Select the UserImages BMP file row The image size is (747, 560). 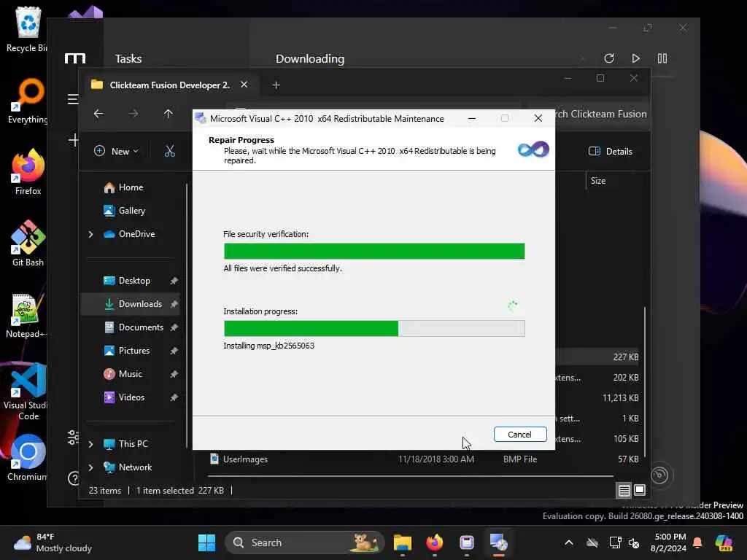[x=424, y=459]
